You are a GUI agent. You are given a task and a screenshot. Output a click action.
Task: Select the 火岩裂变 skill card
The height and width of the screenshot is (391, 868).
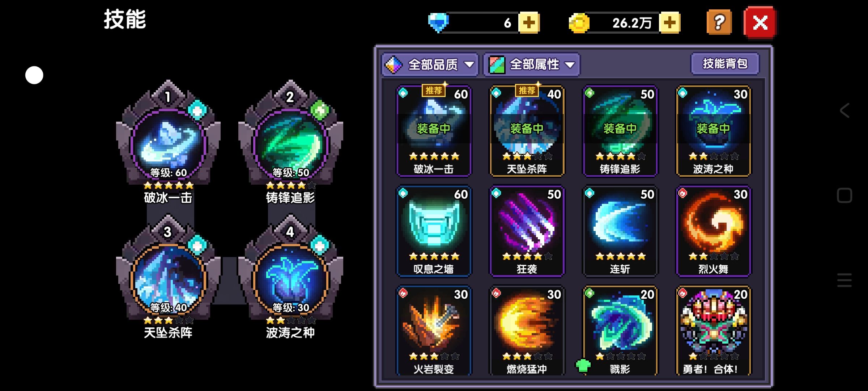pos(434,331)
